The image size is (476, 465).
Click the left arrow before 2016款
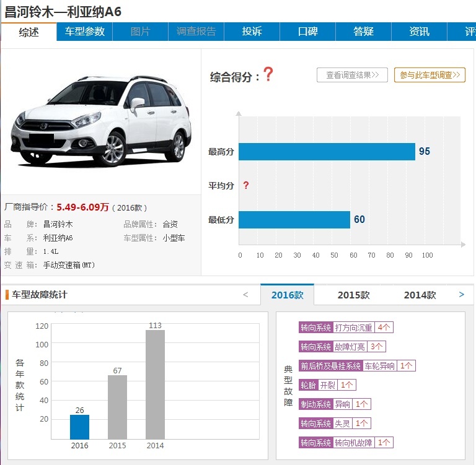tap(245, 295)
